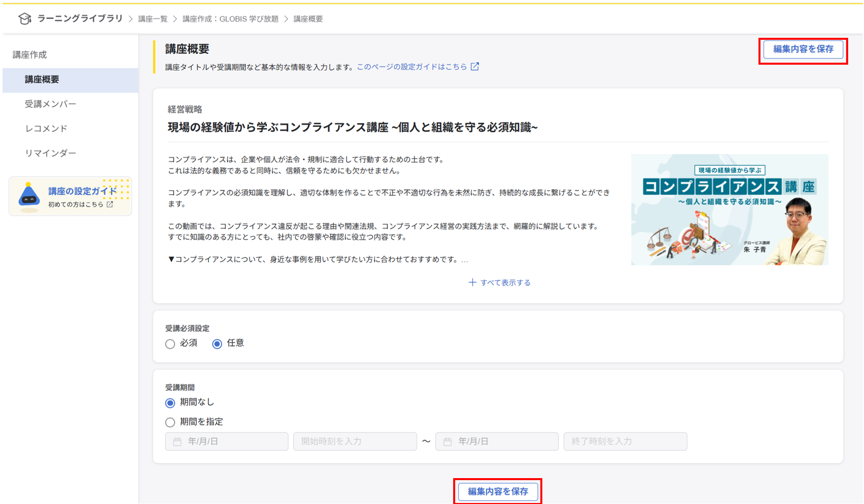
Task: Click the mascot icon in guide banner
Action: pos(29,196)
